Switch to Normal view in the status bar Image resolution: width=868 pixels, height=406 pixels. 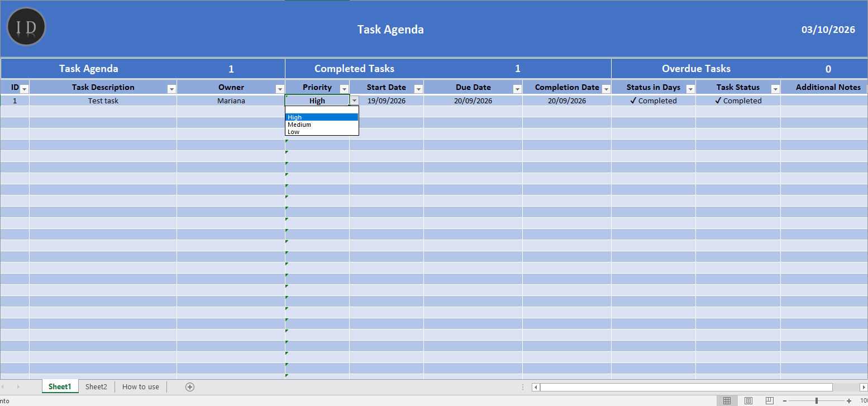(x=727, y=400)
